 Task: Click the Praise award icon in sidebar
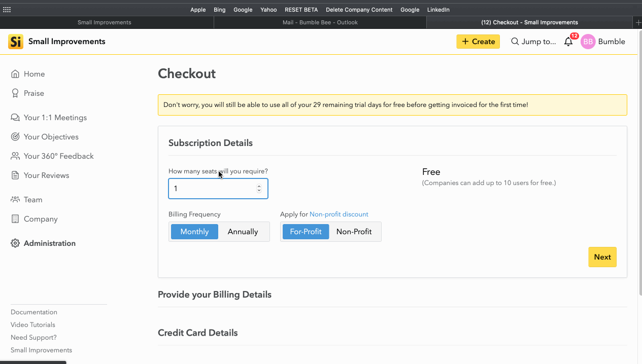tap(15, 93)
